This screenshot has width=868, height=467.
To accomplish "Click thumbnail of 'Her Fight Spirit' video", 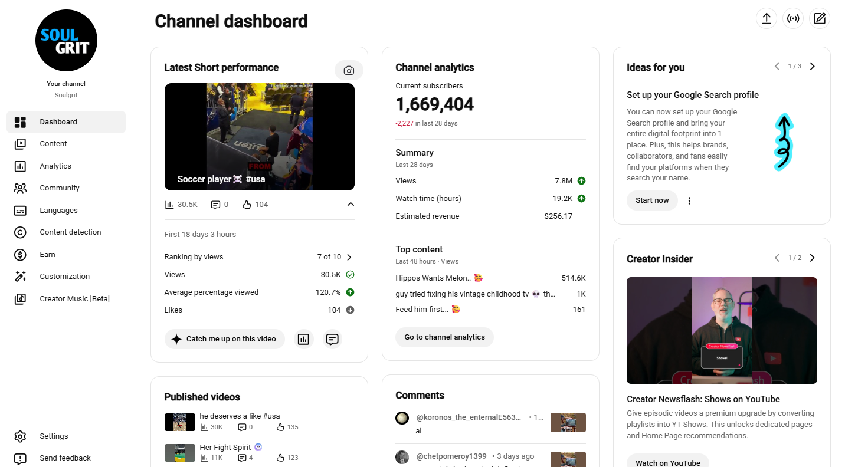I will [180, 453].
